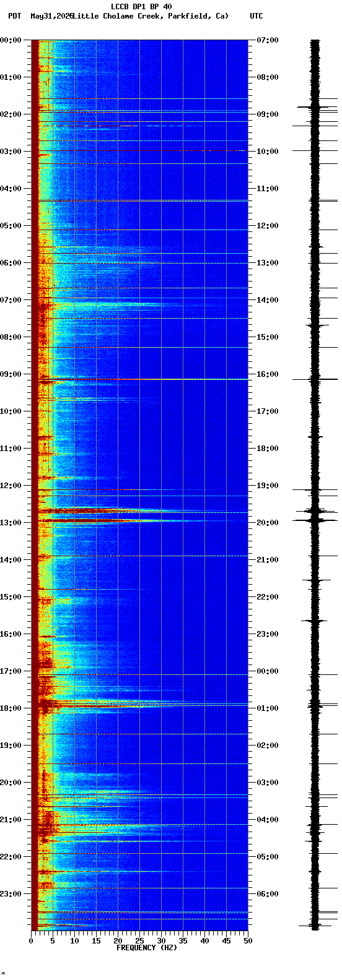
Task: Click '03:00' on the PDT time axis
Action: pos(11,152)
